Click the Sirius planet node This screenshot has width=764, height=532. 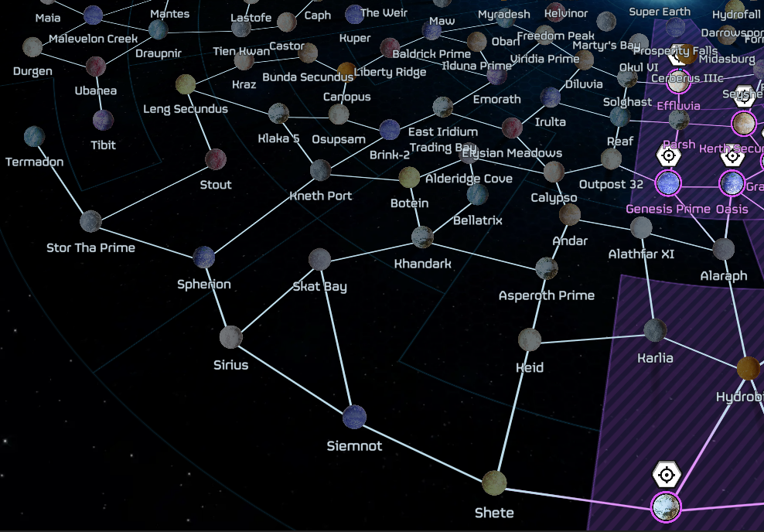[x=231, y=337]
